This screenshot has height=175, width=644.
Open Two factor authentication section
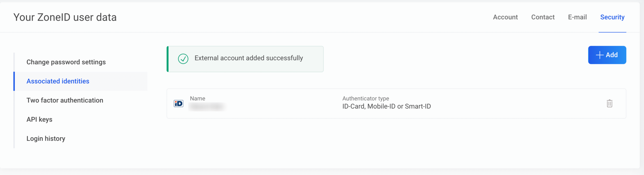click(x=65, y=100)
